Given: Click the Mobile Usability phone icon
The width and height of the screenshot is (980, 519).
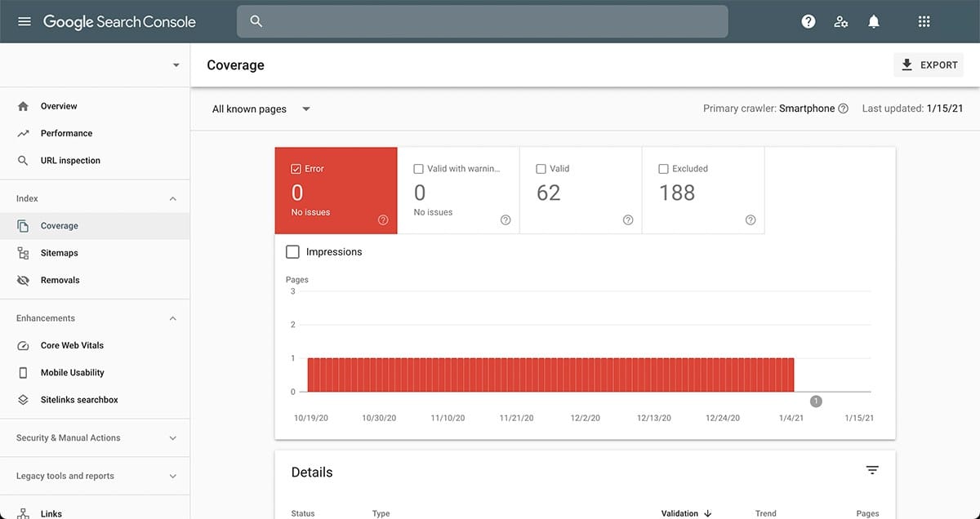Looking at the screenshot, I should click(x=23, y=373).
